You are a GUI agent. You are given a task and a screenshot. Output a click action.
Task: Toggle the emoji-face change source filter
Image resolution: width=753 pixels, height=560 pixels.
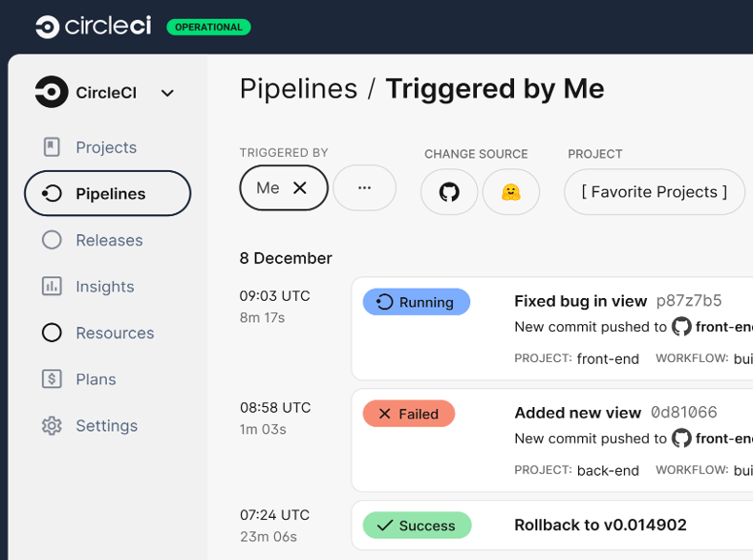point(511,192)
